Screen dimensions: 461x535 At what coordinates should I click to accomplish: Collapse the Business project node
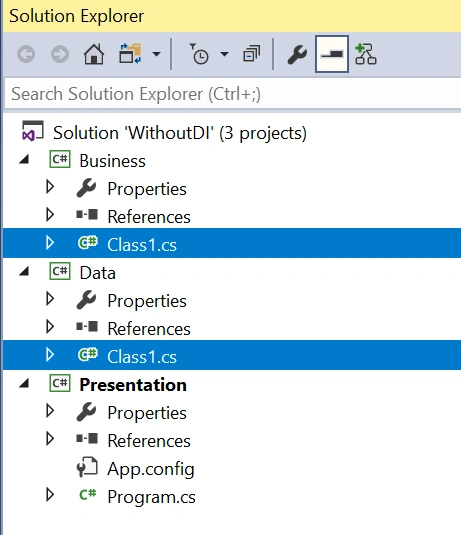pyautogui.click(x=24, y=159)
